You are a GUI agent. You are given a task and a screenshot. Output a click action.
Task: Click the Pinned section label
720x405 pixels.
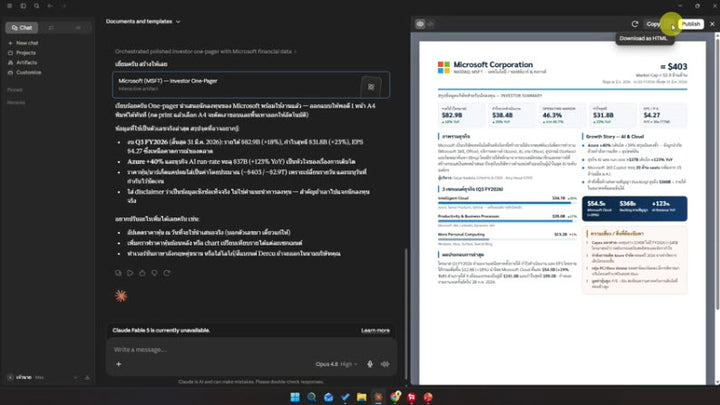(x=15, y=90)
